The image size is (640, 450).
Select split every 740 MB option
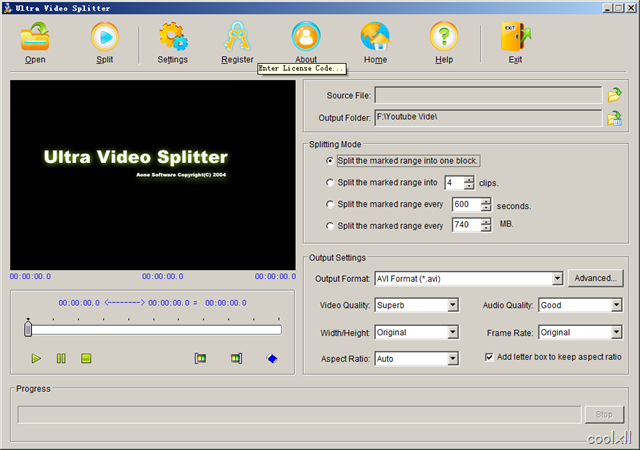point(330,226)
